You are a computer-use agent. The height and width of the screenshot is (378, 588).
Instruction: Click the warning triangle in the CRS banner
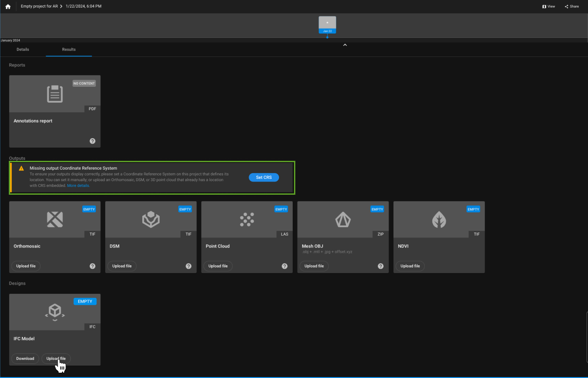point(20,168)
